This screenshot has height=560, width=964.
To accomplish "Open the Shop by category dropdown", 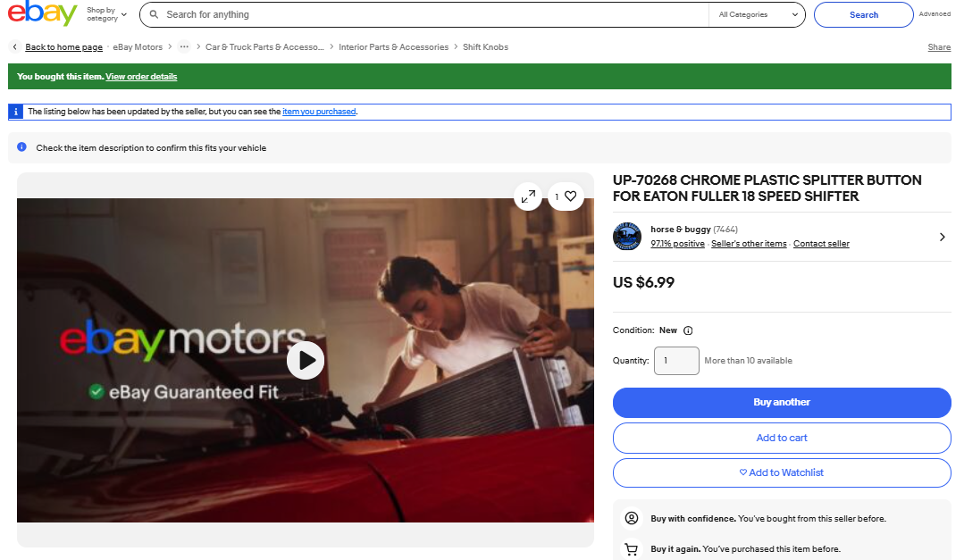I will tap(106, 14).
